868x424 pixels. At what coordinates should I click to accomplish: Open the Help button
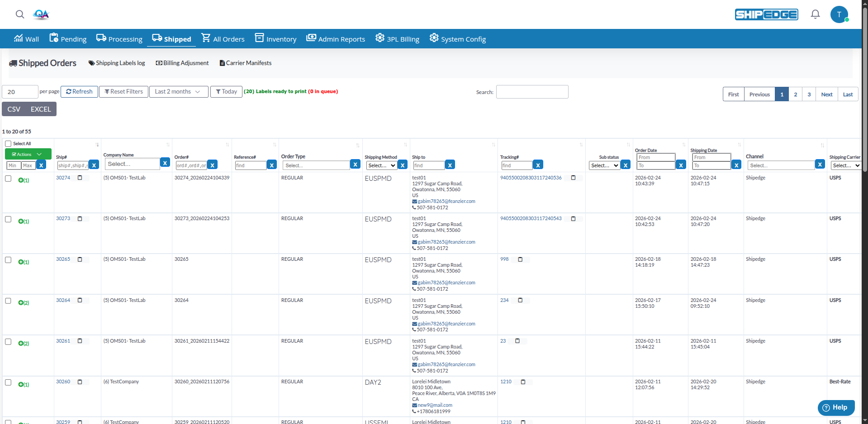click(x=836, y=408)
